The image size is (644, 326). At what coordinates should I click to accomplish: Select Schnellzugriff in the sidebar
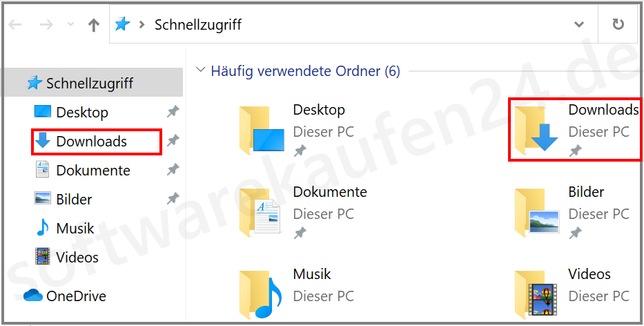(x=91, y=84)
